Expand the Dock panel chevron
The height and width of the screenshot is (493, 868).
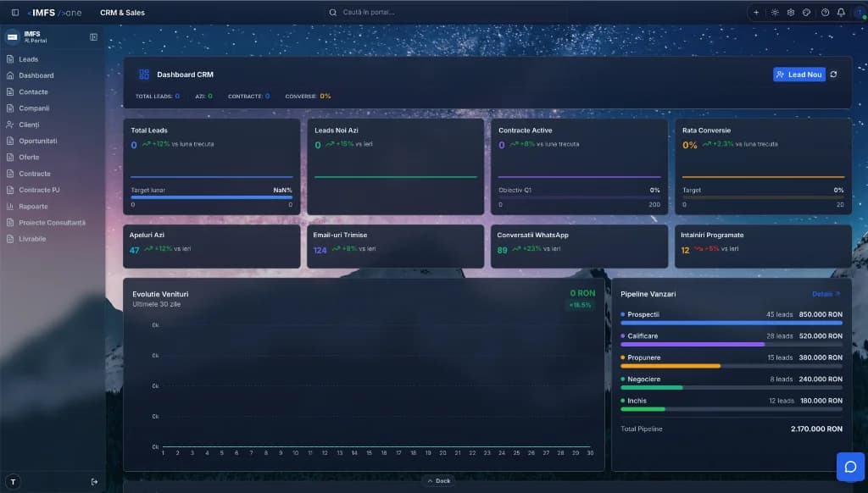(x=430, y=481)
